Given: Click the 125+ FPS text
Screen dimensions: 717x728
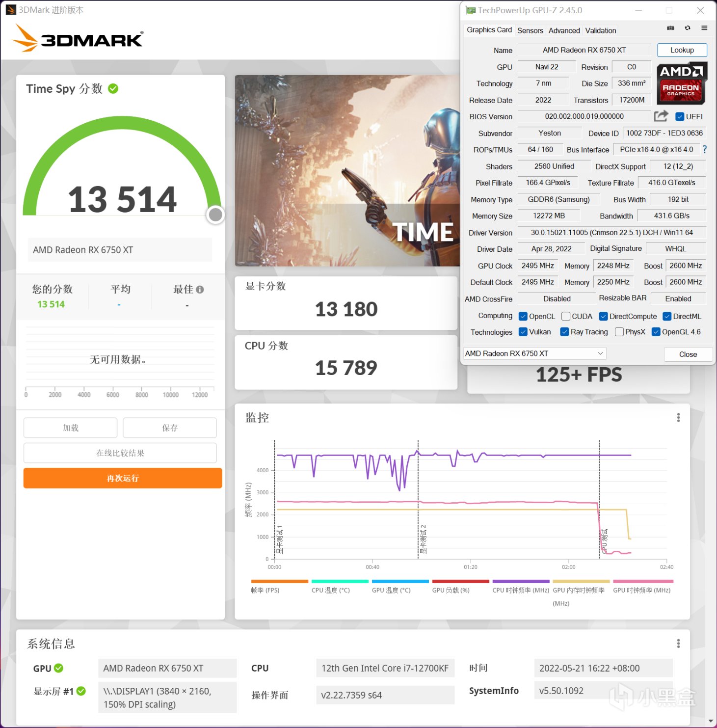Looking at the screenshot, I should coord(579,375).
